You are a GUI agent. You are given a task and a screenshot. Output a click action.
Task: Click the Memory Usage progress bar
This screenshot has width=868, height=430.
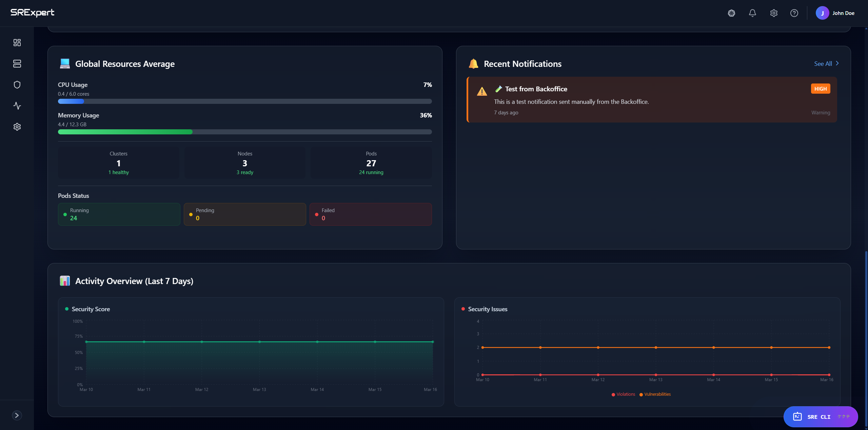[x=244, y=132]
